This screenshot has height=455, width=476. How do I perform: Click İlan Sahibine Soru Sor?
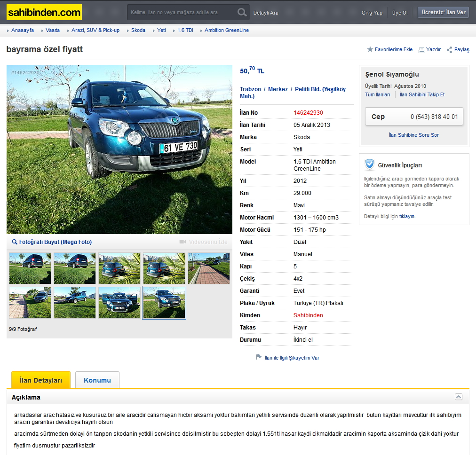coord(414,135)
